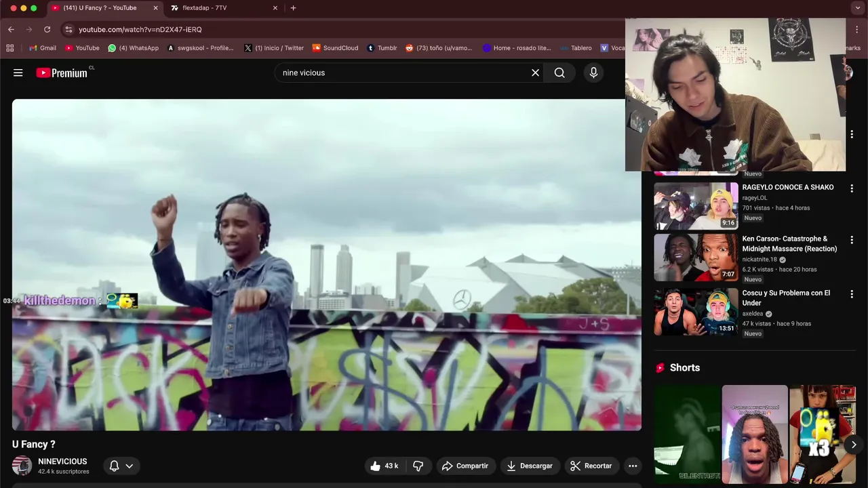Open options for Coscu y Su Problema

click(x=852, y=294)
